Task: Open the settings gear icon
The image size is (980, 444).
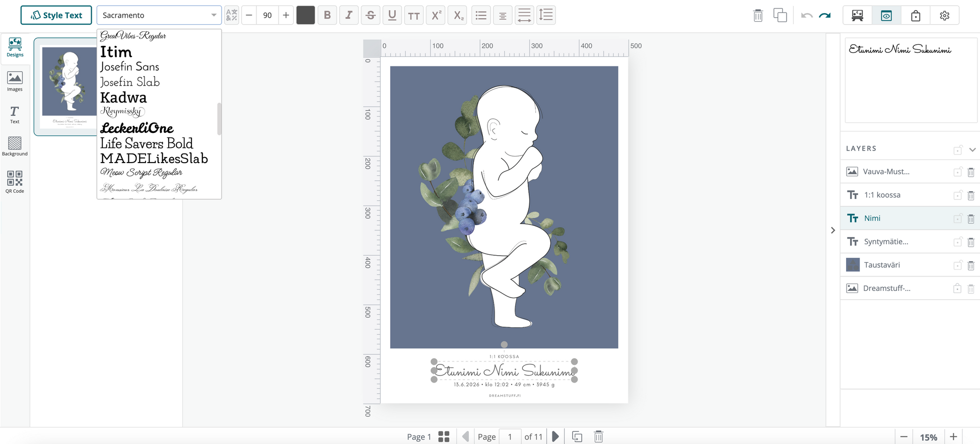Action: 945,16
